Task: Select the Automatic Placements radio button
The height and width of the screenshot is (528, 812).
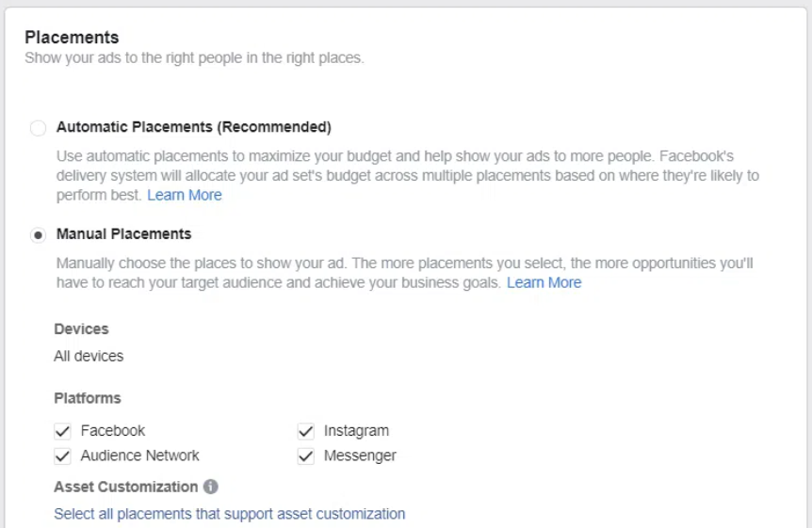Action: click(38, 128)
